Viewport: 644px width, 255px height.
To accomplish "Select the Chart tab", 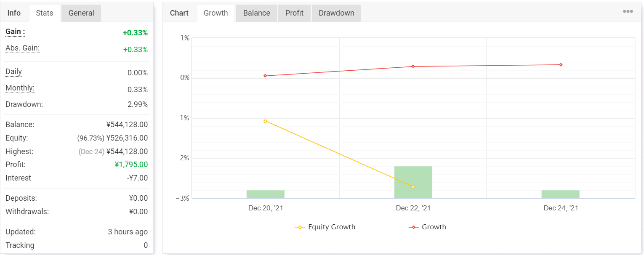I will coord(179,13).
